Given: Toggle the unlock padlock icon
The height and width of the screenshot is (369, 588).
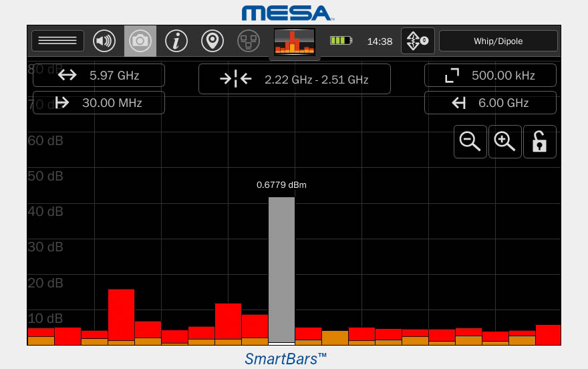Looking at the screenshot, I should [540, 142].
